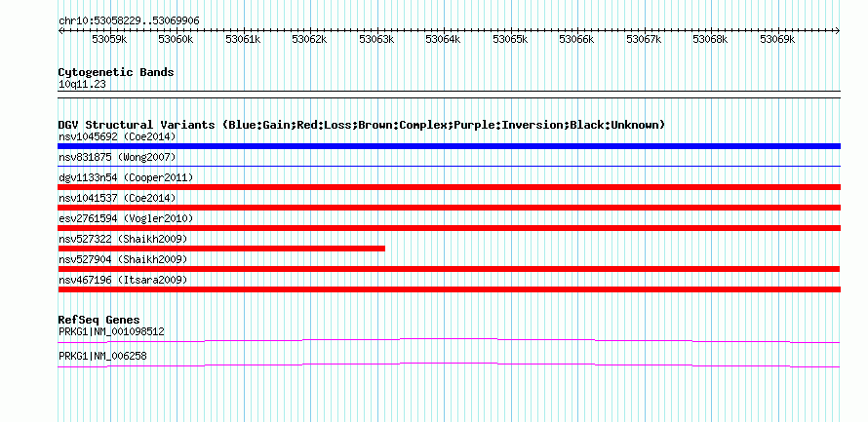Open the dgv1133n54 (Cooper2011) label
This screenshot has height=422, width=868.
point(126,177)
